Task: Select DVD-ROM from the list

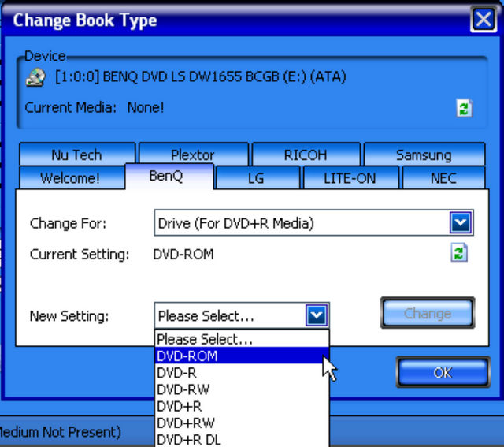Action: click(x=242, y=356)
